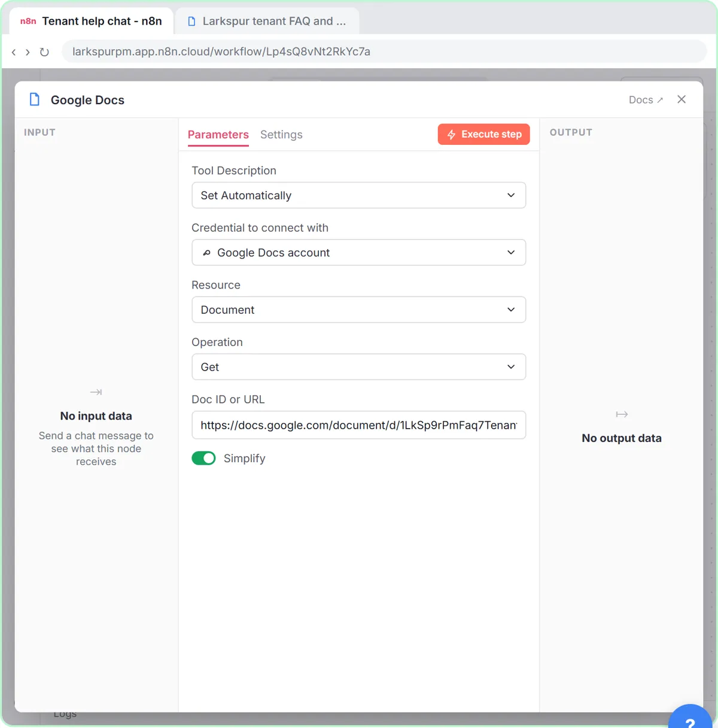Click the Execute step button
This screenshot has height=728, width=718.
tap(483, 134)
